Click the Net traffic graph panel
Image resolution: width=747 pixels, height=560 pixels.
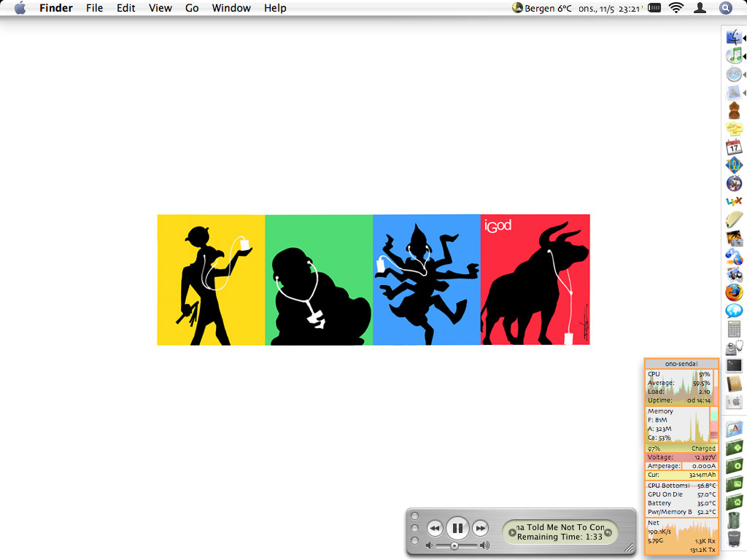[681, 536]
